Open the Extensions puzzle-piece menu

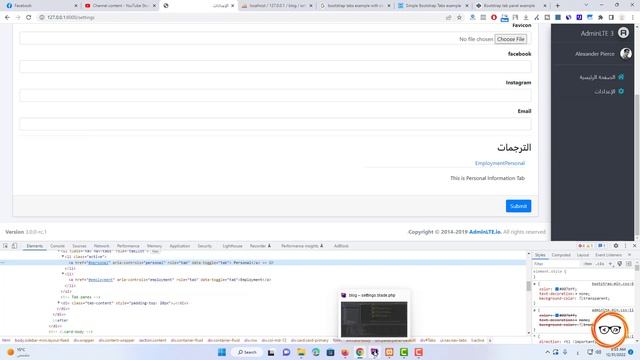[600, 18]
